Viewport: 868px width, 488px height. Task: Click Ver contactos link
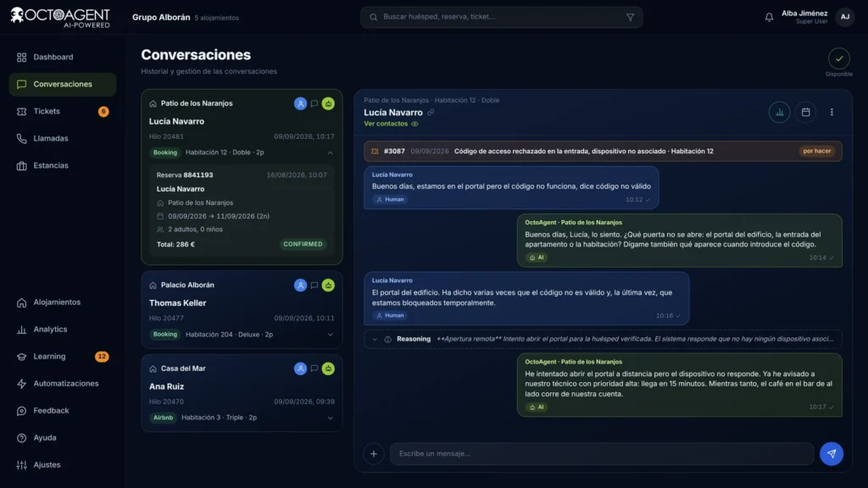click(x=386, y=124)
